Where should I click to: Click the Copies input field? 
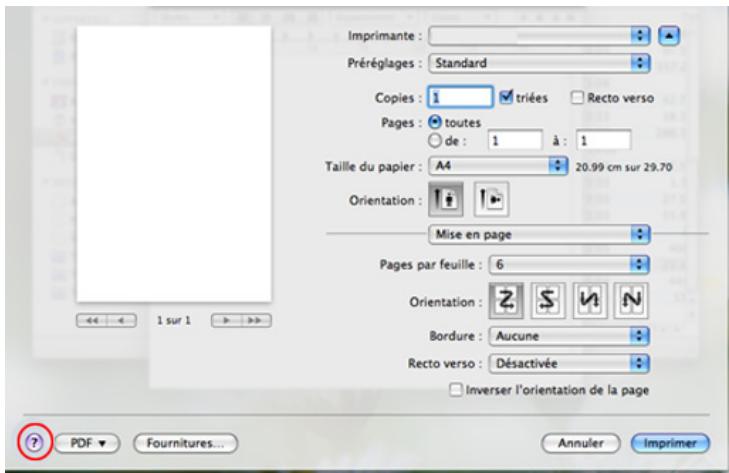pos(460,97)
